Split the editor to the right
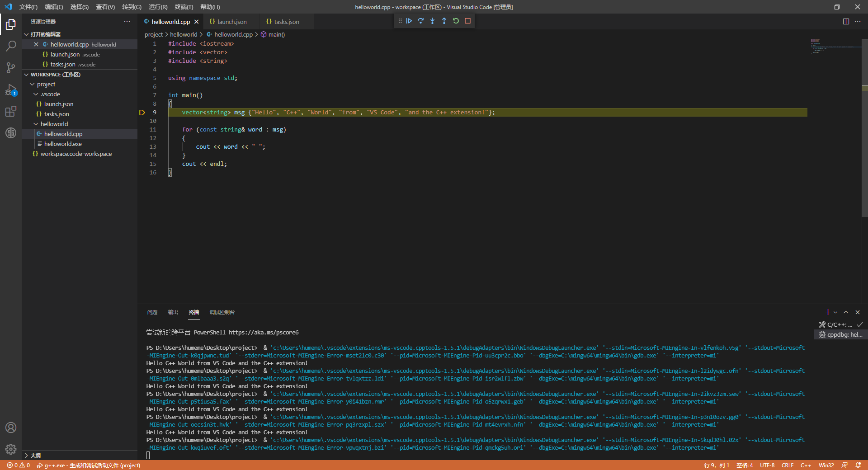The image size is (868, 470). [x=846, y=22]
